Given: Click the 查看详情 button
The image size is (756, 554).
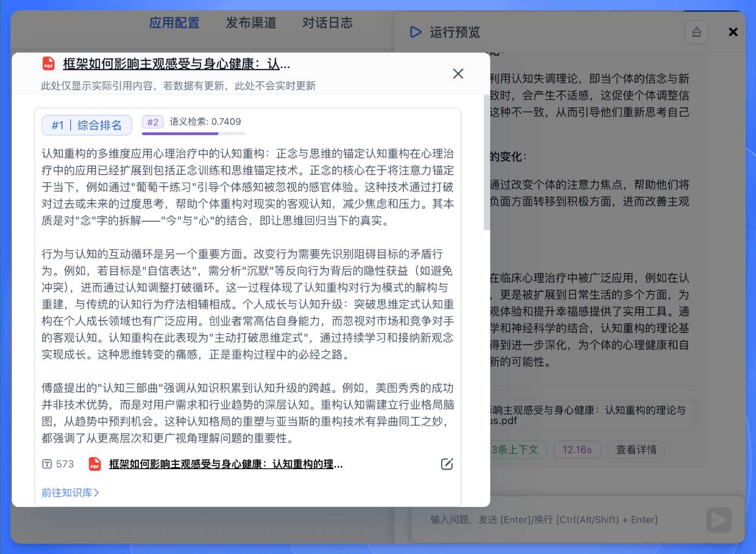Looking at the screenshot, I should click(x=636, y=450).
